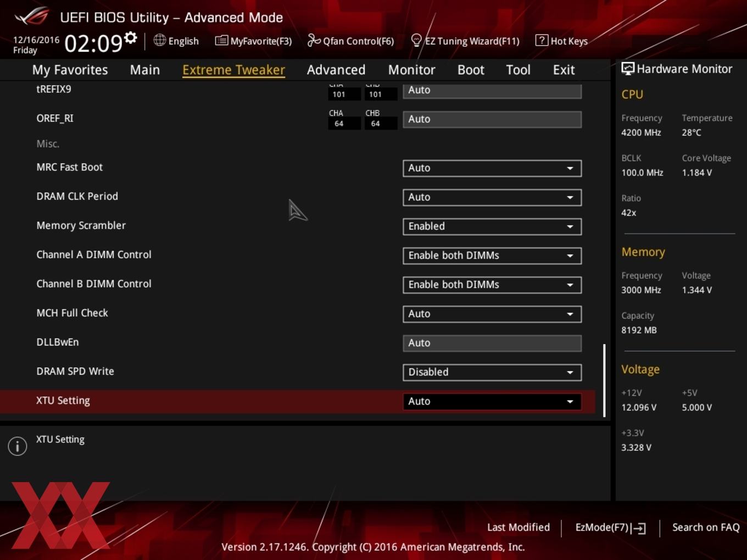Open the Tool tab
The width and height of the screenshot is (747, 560).
(x=518, y=70)
